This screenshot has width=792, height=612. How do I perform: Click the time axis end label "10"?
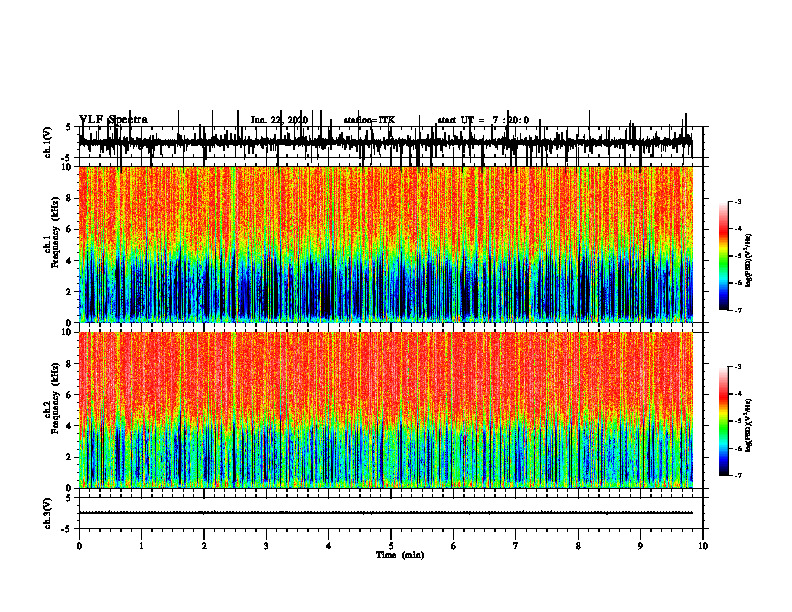703,546
